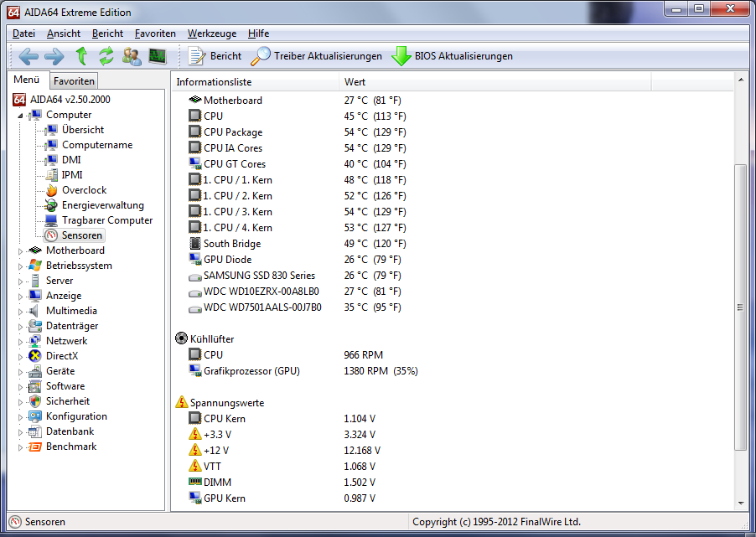
Task: Click the Spannungswerte warning icon
Action: 181,402
